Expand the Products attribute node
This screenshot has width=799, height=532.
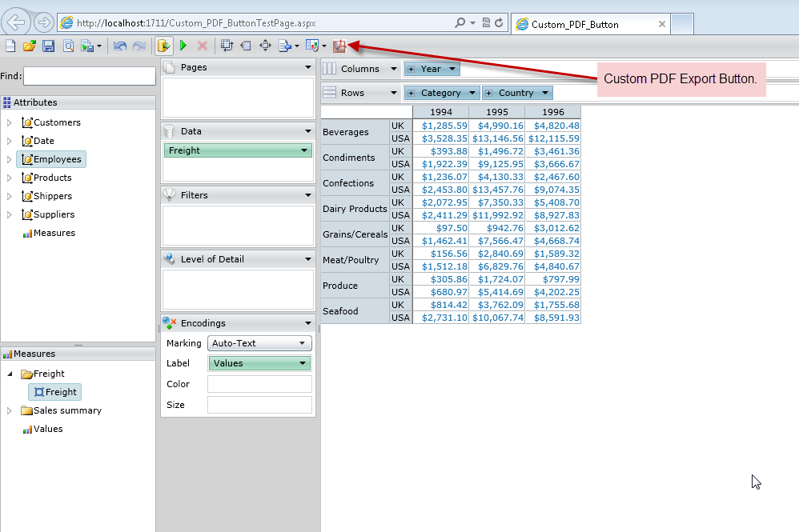(x=9, y=178)
